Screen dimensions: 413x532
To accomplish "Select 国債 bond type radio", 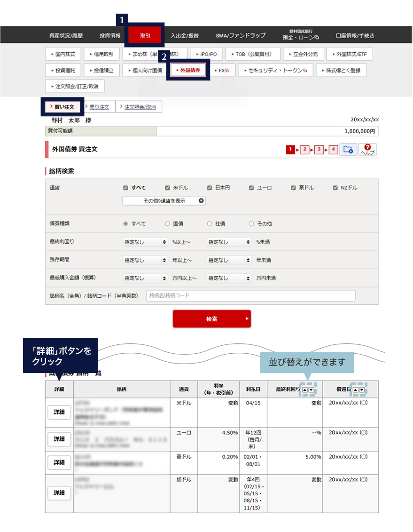I will click(x=167, y=223).
